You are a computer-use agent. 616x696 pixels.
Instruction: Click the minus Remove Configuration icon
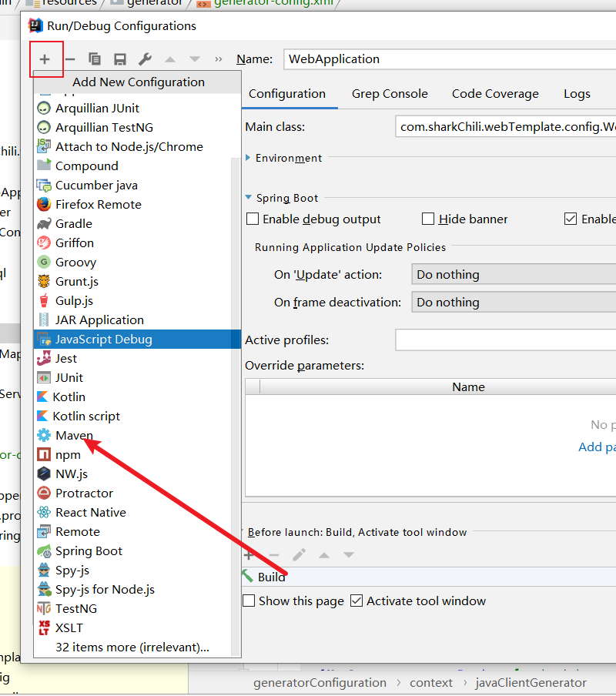coord(70,59)
